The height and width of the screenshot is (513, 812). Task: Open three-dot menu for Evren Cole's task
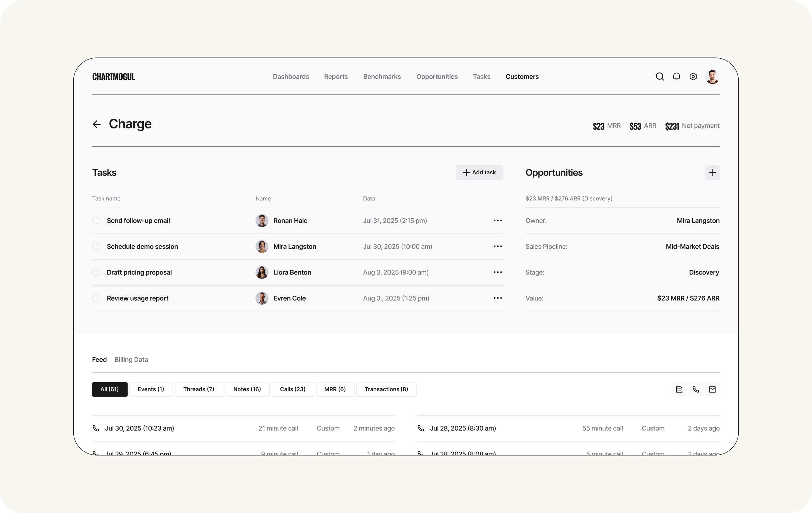[x=497, y=298]
